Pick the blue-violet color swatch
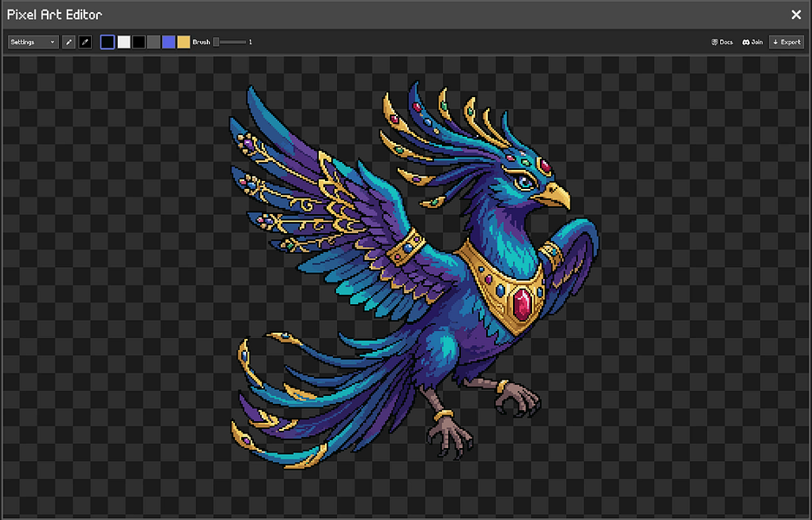Viewport: 812px width, 520px height. pyautogui.click(x=169, y=42)
